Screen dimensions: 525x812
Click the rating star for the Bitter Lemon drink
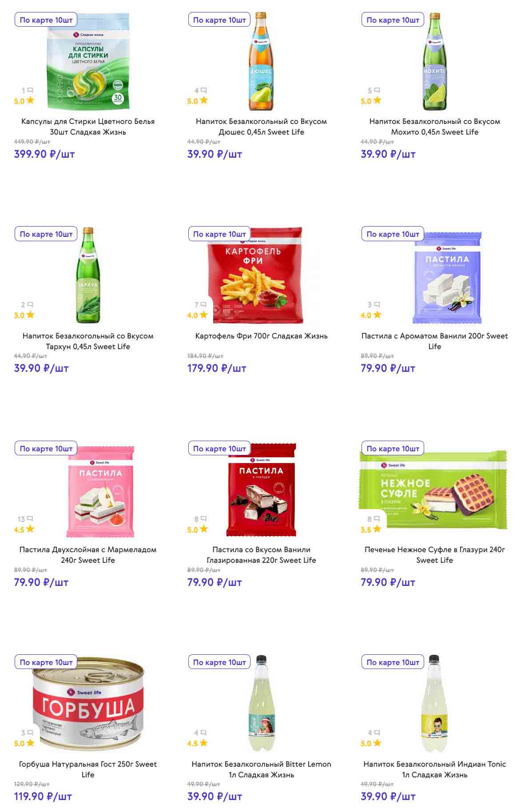click(203, 743)
